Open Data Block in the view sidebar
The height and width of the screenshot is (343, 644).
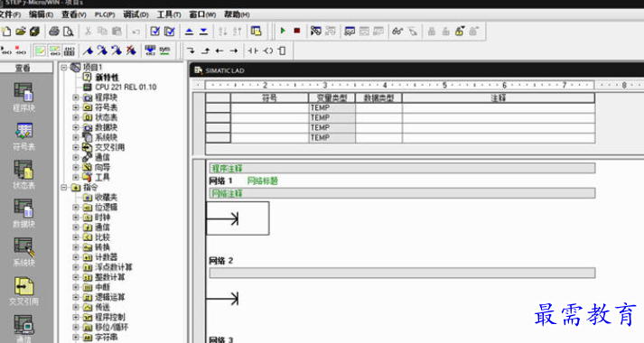pyautogui.click(x=23, y=213)
